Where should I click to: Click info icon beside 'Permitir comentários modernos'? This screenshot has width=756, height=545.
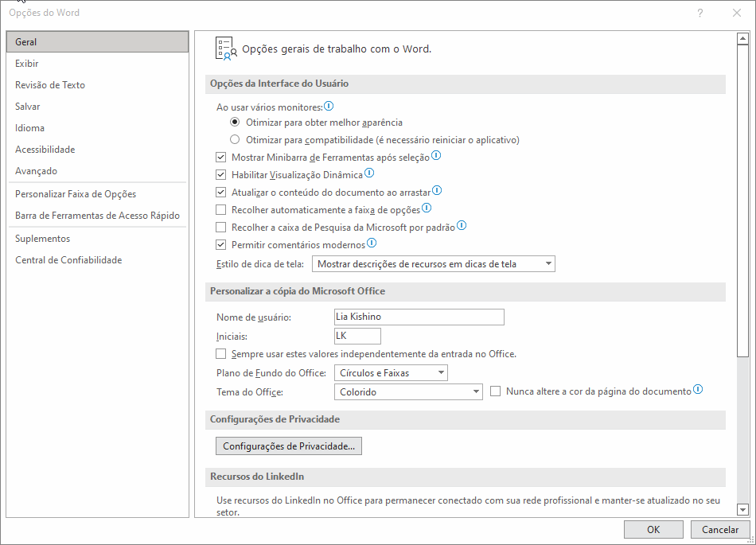click(x=372, y=243)
